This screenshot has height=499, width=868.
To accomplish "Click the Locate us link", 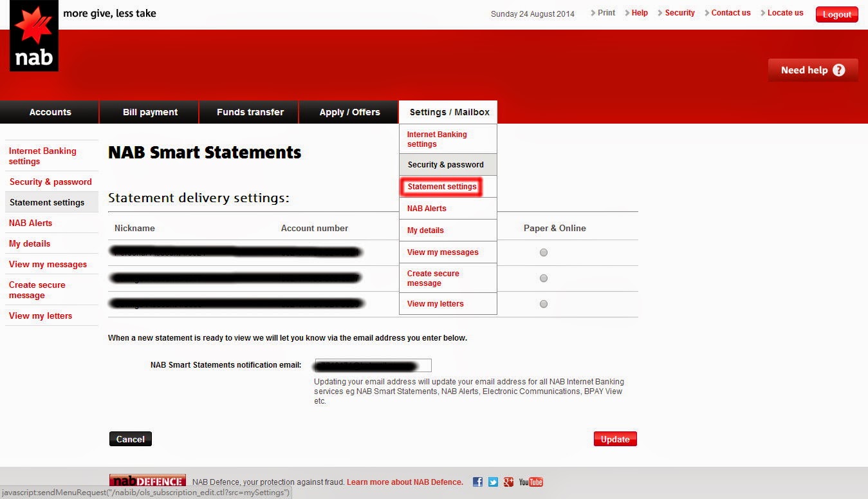I will (785, 13).
